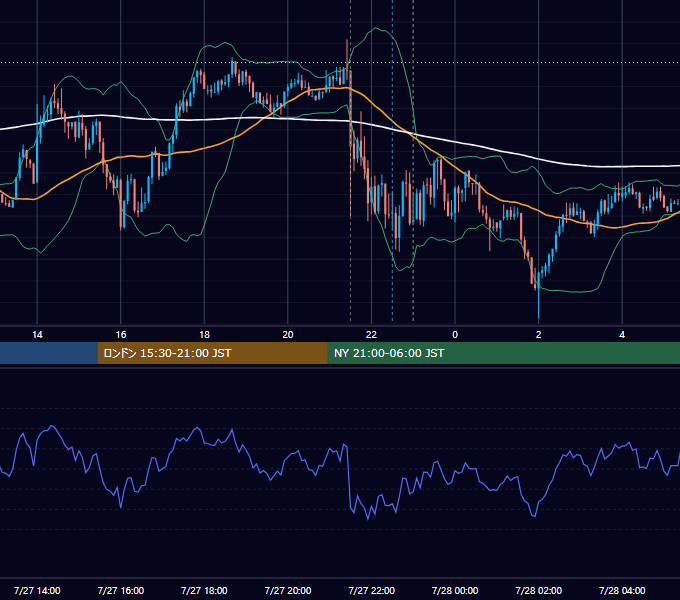Click the long blue wick candle at 2:00
This screenshot has width=680, height=600.
(539, 295)
